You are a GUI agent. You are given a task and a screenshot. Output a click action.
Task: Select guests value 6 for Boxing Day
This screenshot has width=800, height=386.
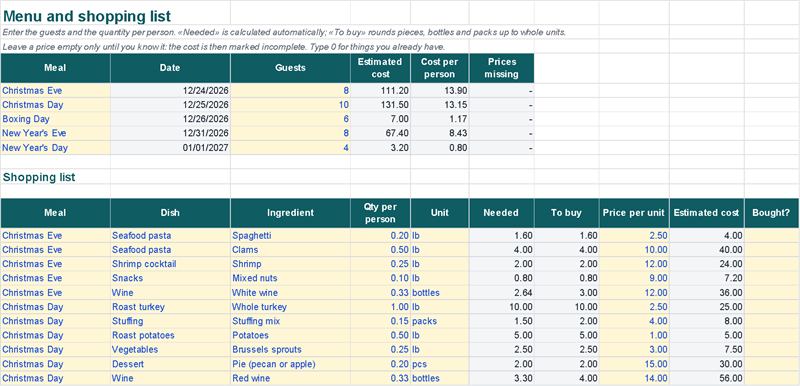tap(290, 119)
